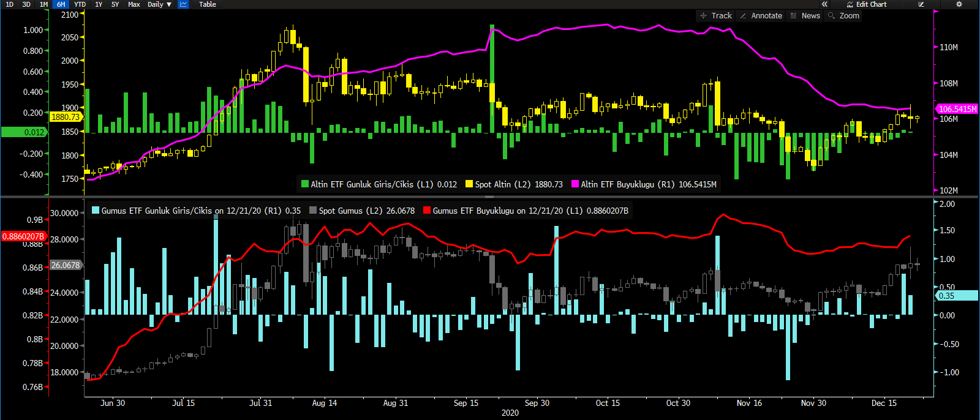Click red swatch of Gumus ETF Buyuklugu legend

pyautogui.click(x=427, y=211)
